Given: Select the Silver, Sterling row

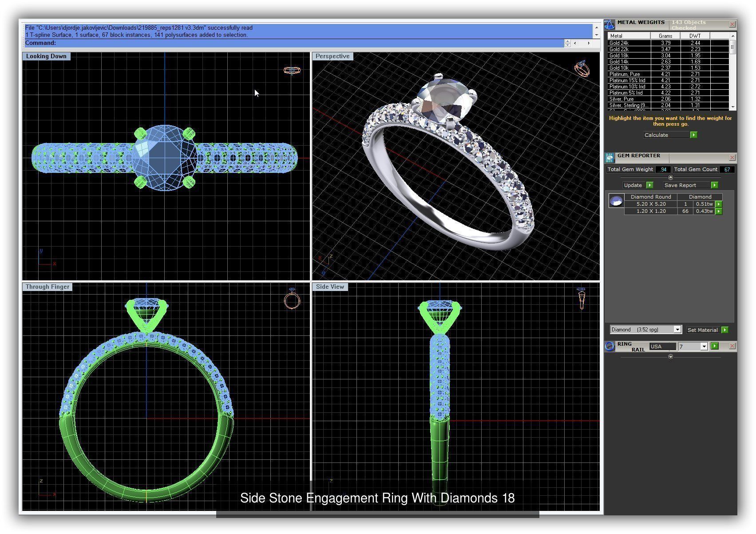Looking at the screenshot, I should [x=668, y=105].
